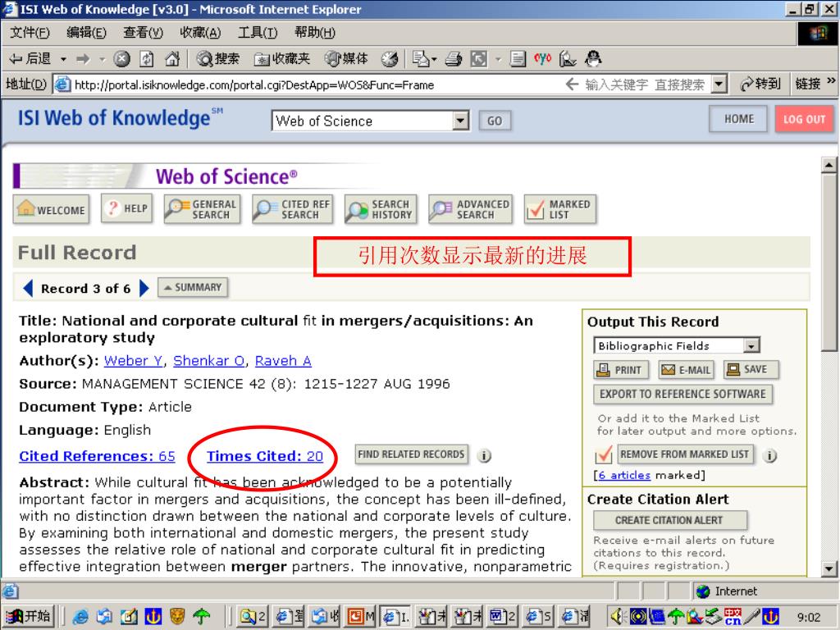Open the 收藏夹 favorites toolbar button
The width and height of the screenshot is (840, 630).
pos(282,59)
